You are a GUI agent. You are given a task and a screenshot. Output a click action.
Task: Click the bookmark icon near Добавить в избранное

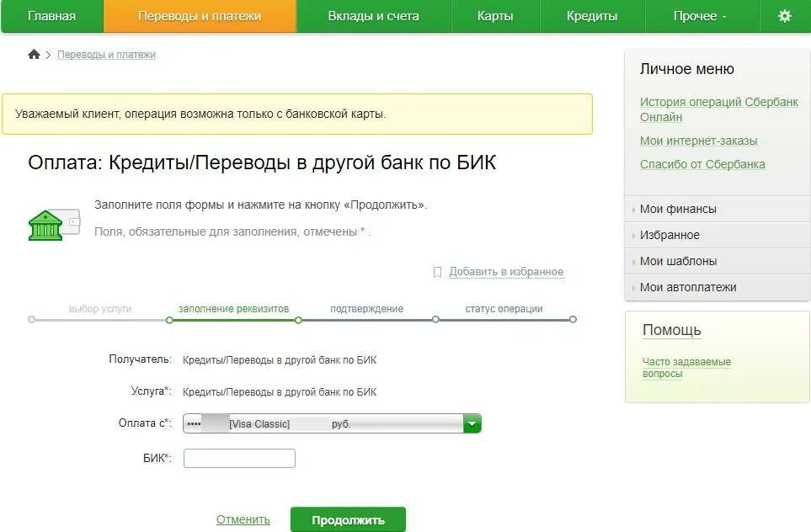click(437, 272)
